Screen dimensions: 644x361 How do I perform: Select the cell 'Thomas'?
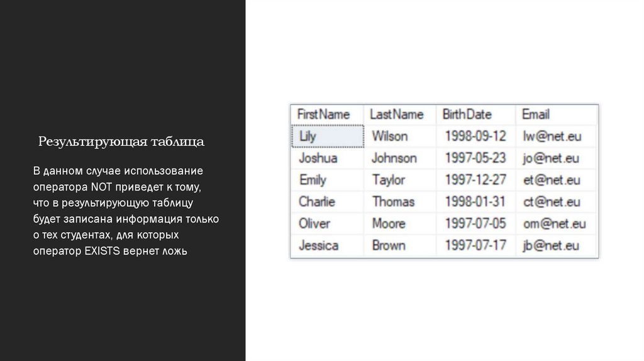point(399,202)
